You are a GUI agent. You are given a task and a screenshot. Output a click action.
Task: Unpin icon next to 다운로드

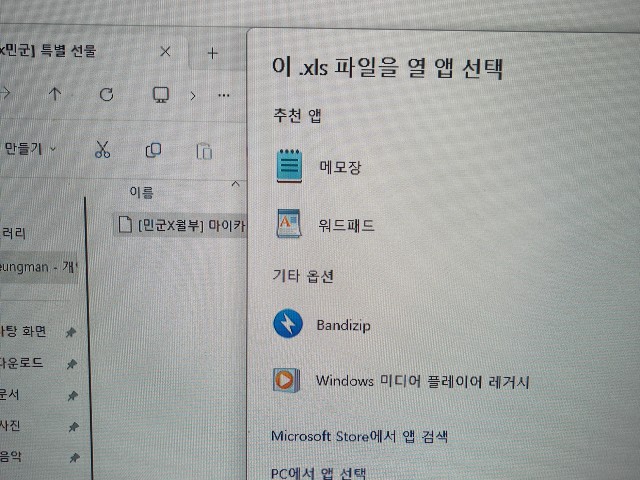click(72, 364)
